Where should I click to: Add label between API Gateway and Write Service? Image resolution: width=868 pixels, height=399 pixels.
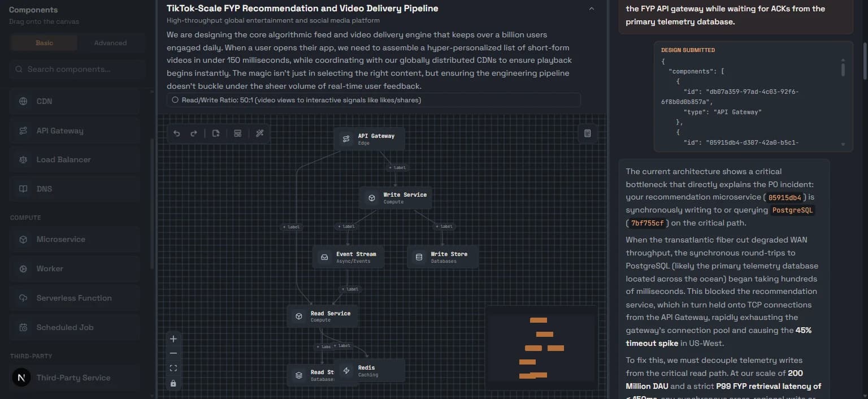(x=397, y=167)
